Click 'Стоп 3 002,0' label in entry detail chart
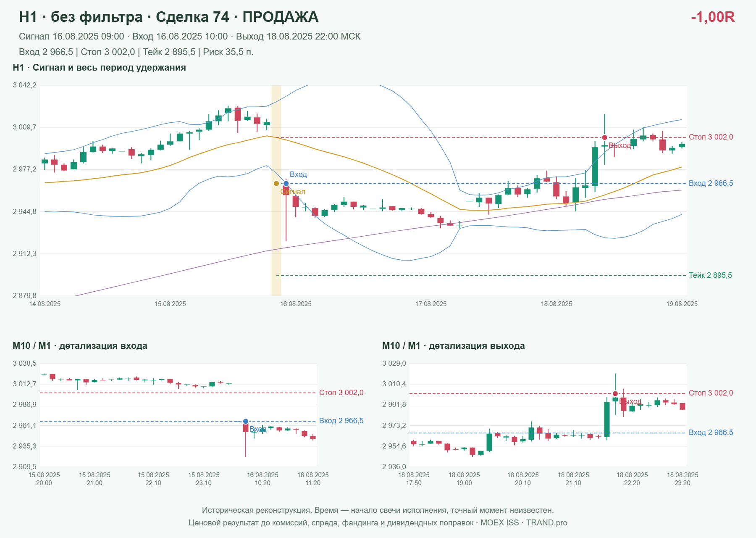 point(341,393)
